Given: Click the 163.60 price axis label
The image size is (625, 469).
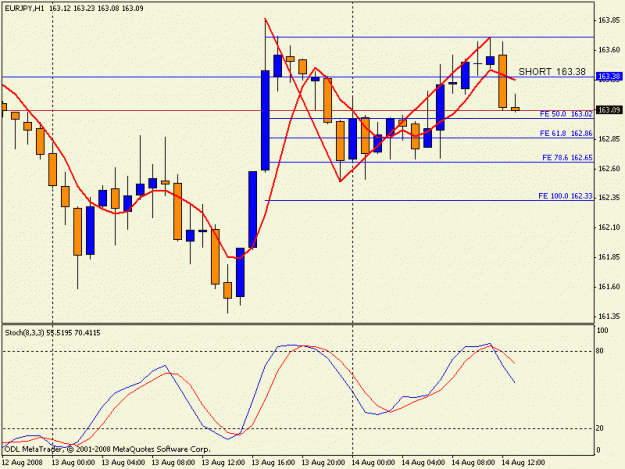Looking at the screenshot, I should click(609, 50).
